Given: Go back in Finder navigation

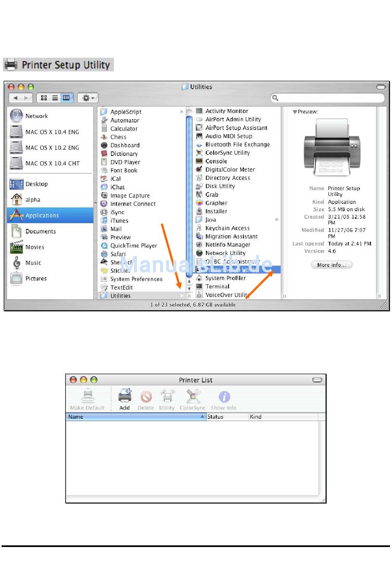Looking at the screenshot, I should click(15, 98).
